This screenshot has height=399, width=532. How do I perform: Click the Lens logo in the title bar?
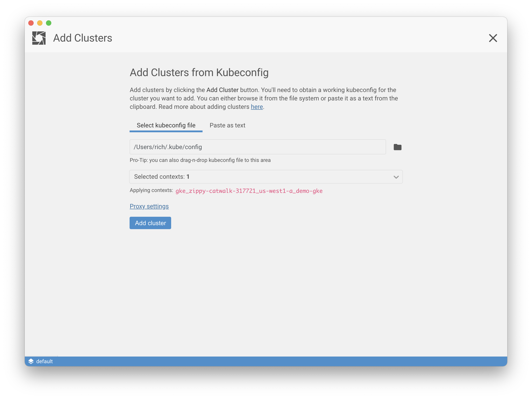[39, 38]
